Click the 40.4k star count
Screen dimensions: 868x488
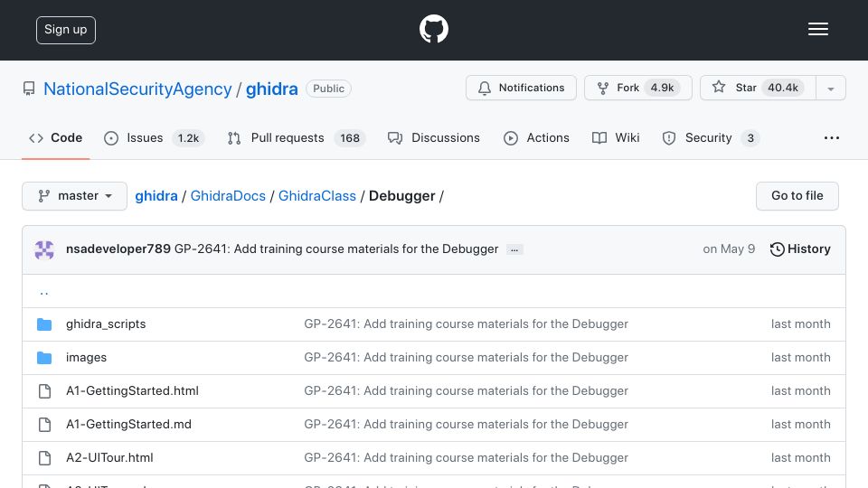tap(783, 88)
